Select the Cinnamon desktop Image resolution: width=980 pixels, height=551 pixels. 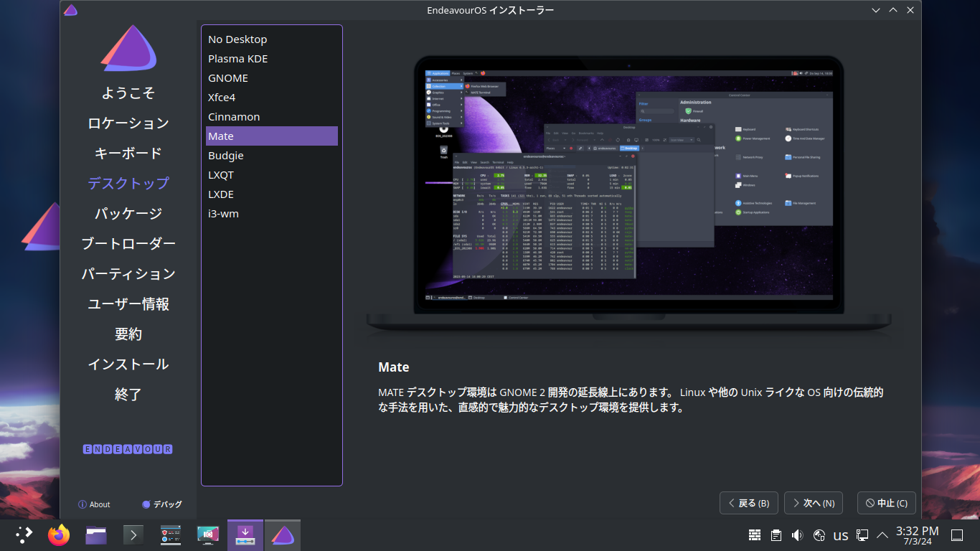click(272, 117)
